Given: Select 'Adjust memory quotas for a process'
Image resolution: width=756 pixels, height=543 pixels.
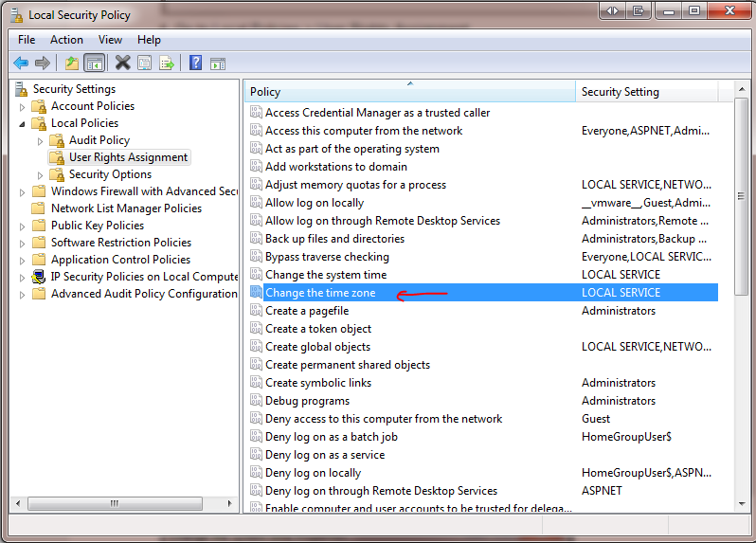Looking at the screenshot, I should click(355, 185).
